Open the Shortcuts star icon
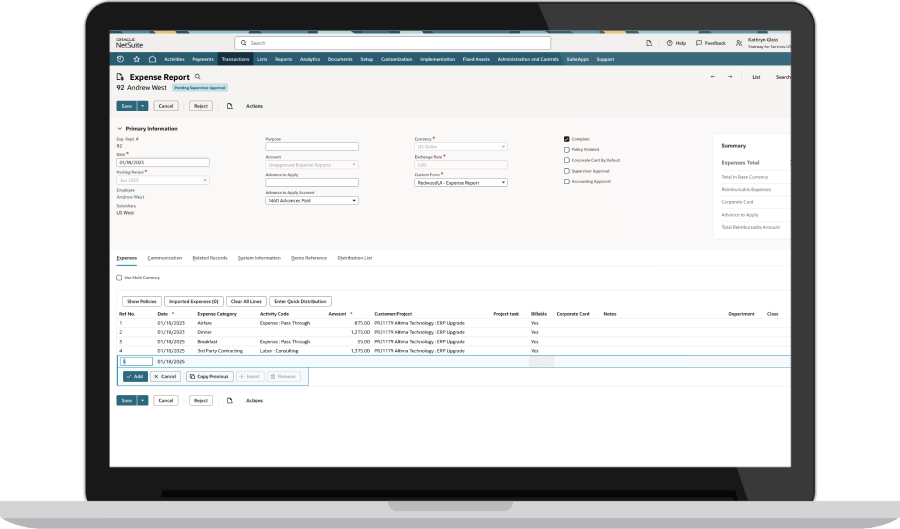 pos(137,59)
